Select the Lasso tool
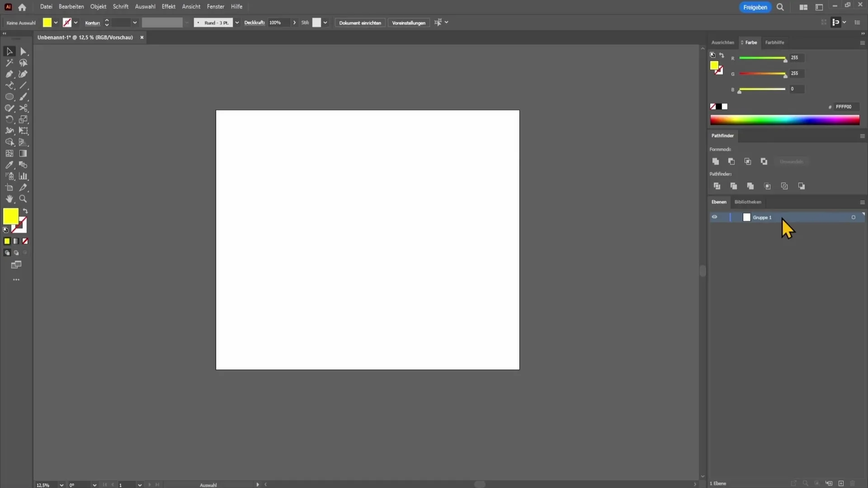868x488 pixels. point(24,63)
